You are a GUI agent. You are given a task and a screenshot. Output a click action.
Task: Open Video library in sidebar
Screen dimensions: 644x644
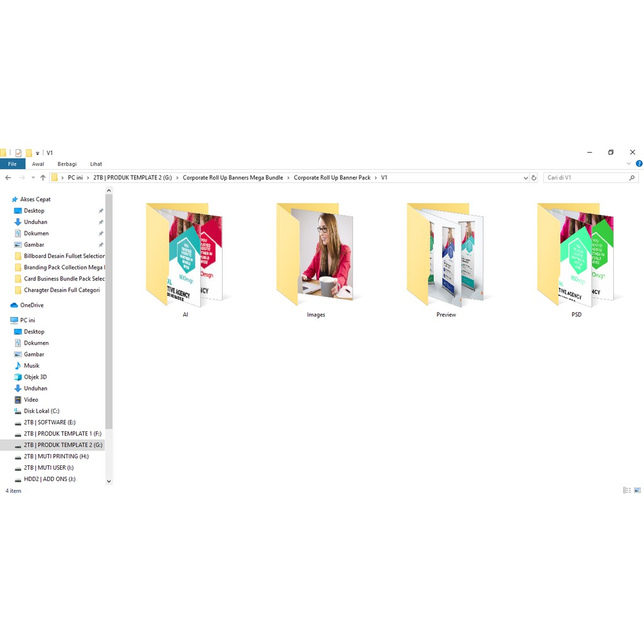[31, 399]
